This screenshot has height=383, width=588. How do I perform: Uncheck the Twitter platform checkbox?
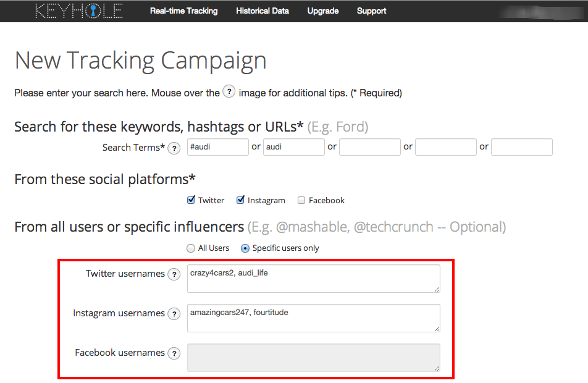191,200
